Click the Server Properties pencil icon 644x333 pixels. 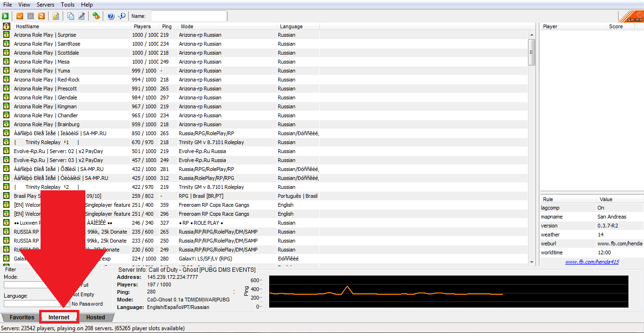click(x=81, y=16)
